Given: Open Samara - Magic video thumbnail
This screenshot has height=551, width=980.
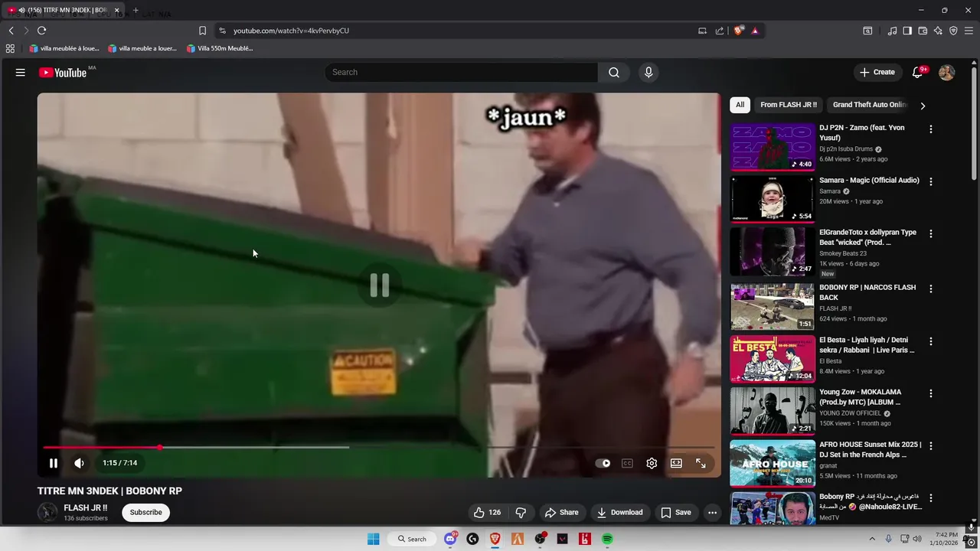Looking at the screenshot, I should pos(772,199).
